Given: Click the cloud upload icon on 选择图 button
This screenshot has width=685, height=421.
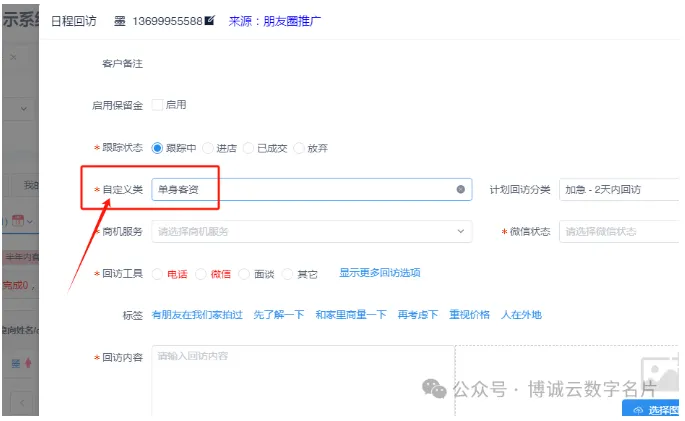Looking at the screenshot, I should tap(638, 410).
